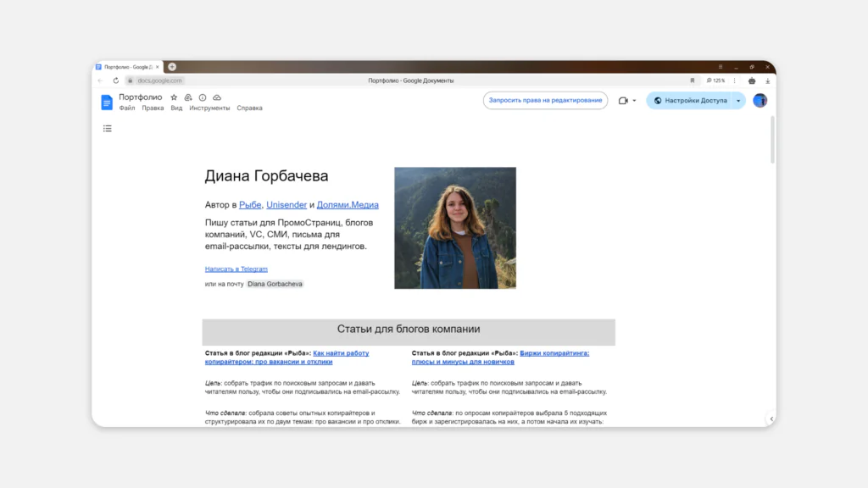Click Запросить права на редактирование
Viewport: 868px width, 488px height.
(545, 99)
